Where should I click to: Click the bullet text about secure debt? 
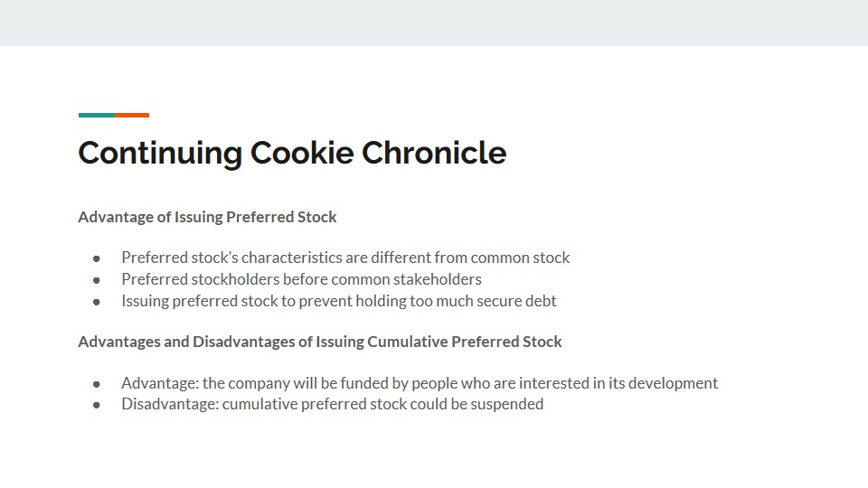pyautogui.click(x=339, y=301)
